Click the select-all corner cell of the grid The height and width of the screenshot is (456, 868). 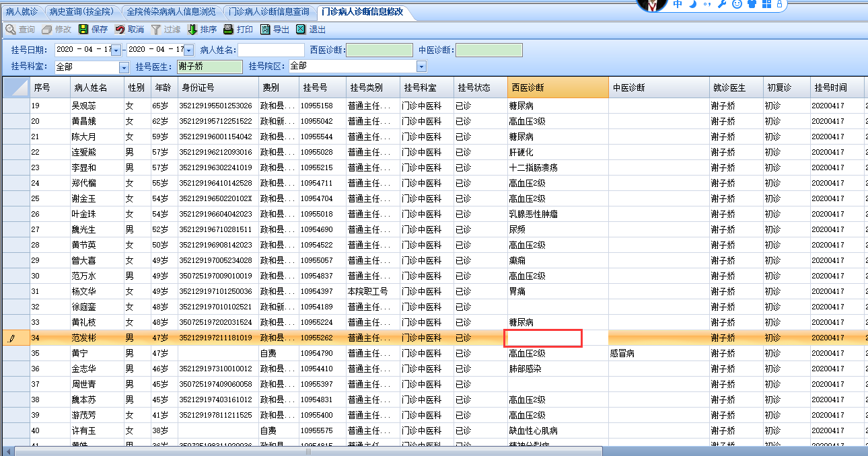pyautogui.click(x=15, y=88)
